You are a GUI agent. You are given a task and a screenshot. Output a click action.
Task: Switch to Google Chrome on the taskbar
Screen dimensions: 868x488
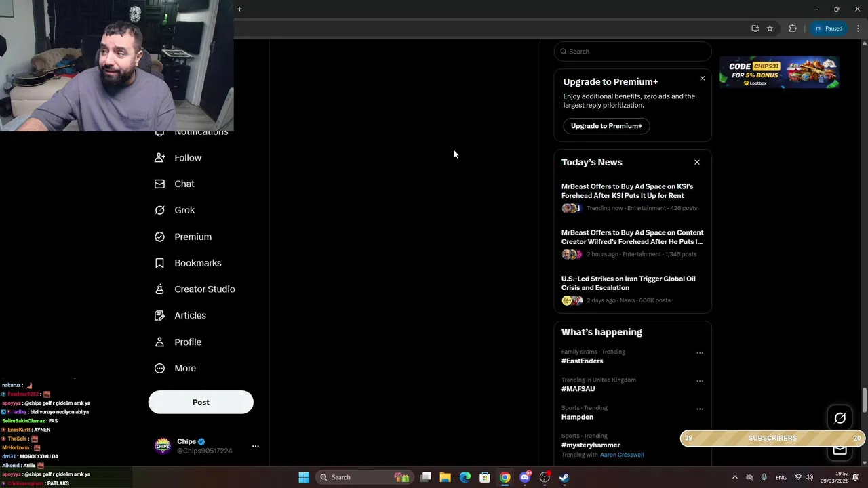pyautogui.click(x=505, y=477)
